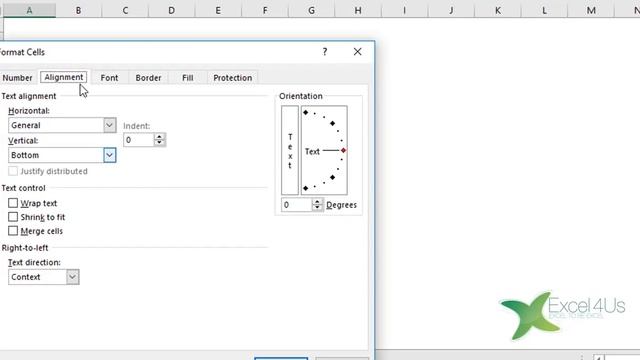Select column K header
Screen dimensions: 640x360
[498, 11]
